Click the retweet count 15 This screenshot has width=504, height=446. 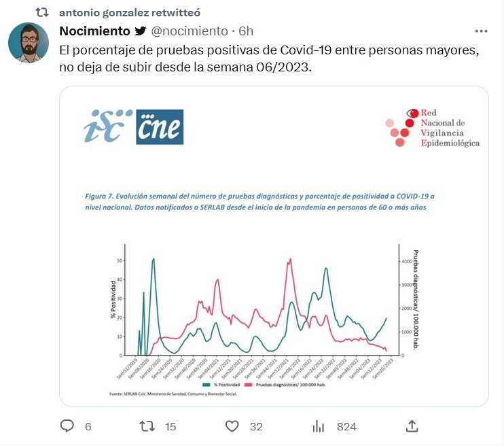[170, 426]
